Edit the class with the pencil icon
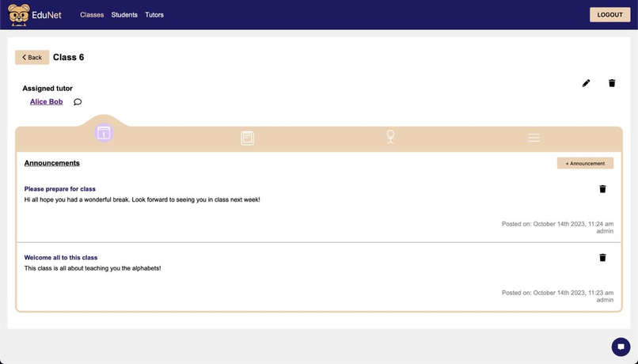The width and height of the screenshot is (638, 364). coord(586,83)
